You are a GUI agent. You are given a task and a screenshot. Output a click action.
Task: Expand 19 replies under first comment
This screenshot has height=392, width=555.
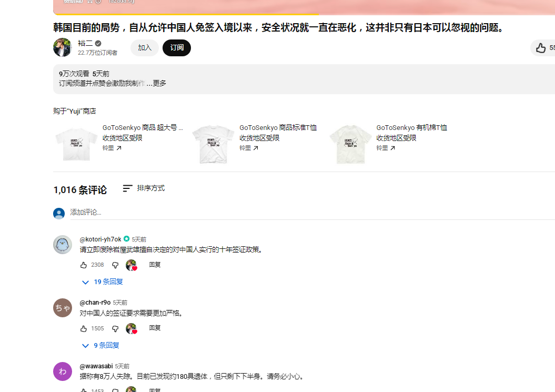(x=103, y=282)
